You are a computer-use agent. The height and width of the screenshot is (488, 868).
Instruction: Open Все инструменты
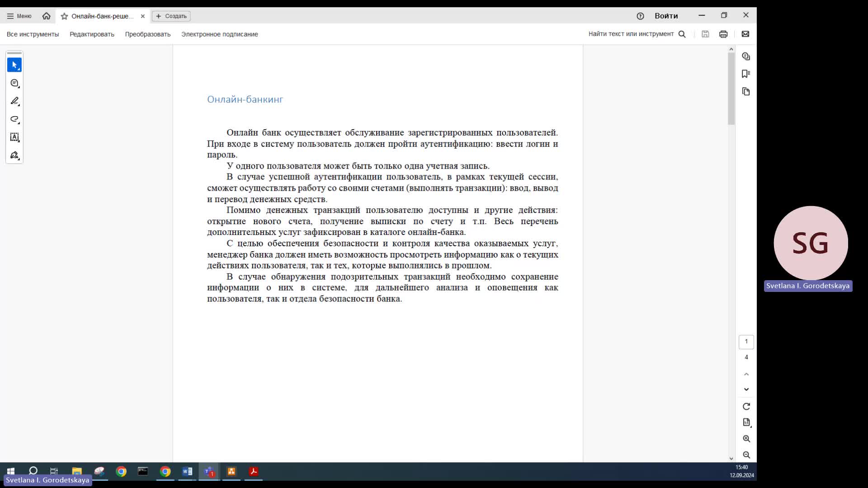coord(33,34)
